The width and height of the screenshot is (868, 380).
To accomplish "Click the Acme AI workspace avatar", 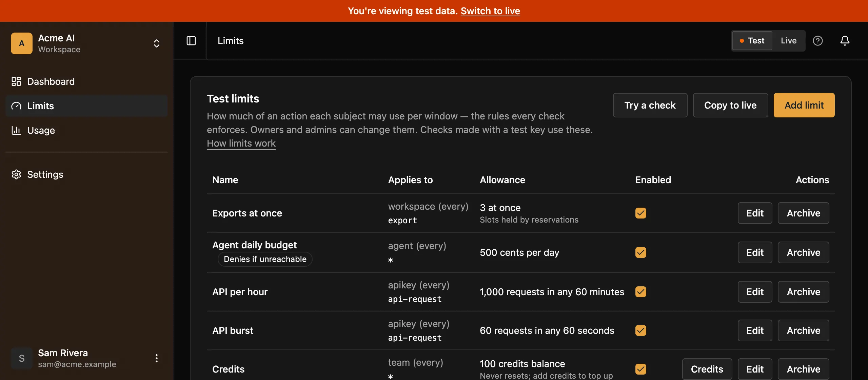I will click(x=22, y=43).
